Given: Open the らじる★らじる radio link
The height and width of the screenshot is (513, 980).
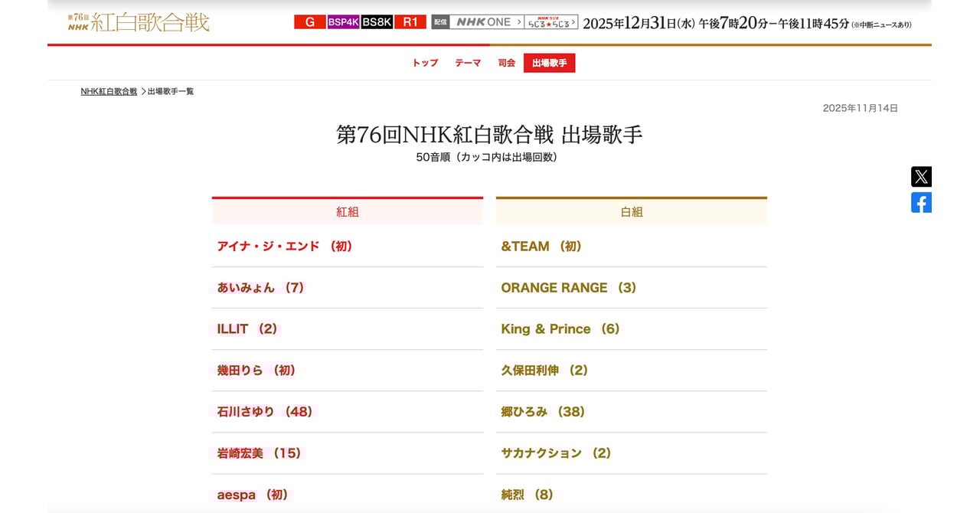Looking at the screenshot, I should tap(551, 22).
